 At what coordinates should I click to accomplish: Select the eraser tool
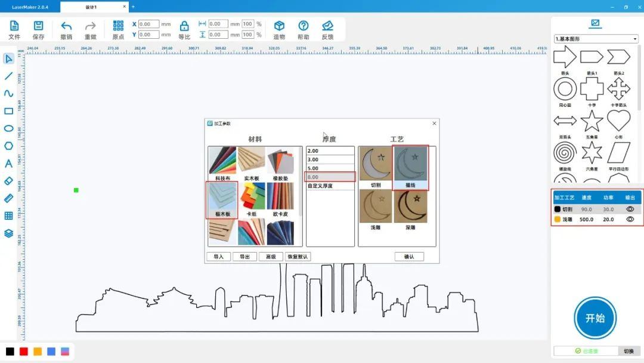[8, 181]
